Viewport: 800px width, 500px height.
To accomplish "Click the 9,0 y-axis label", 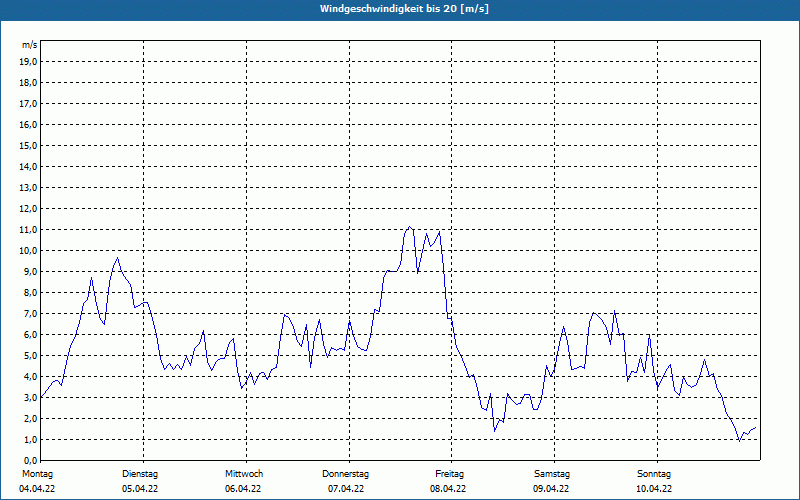I will 31,271.
